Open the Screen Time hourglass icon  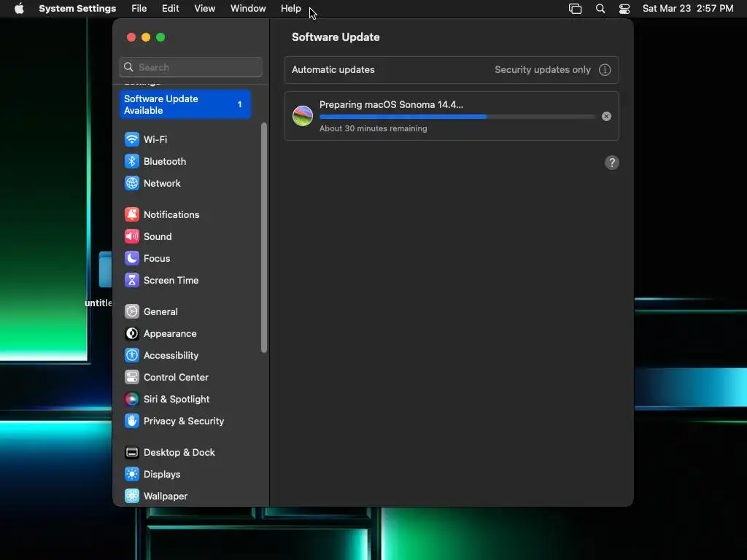tap(132, 281)
